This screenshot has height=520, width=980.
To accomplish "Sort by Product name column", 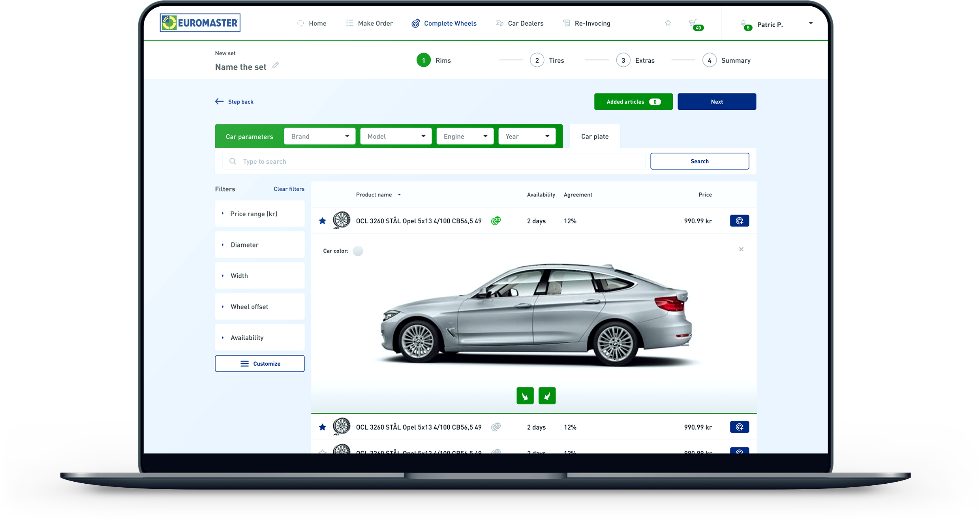I will (378, 195).
